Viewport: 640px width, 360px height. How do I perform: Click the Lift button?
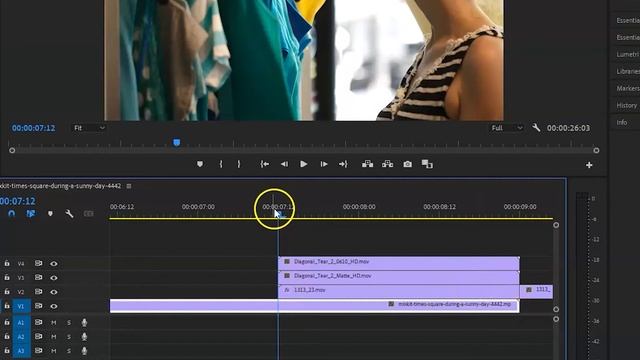[x=367, y=164]
